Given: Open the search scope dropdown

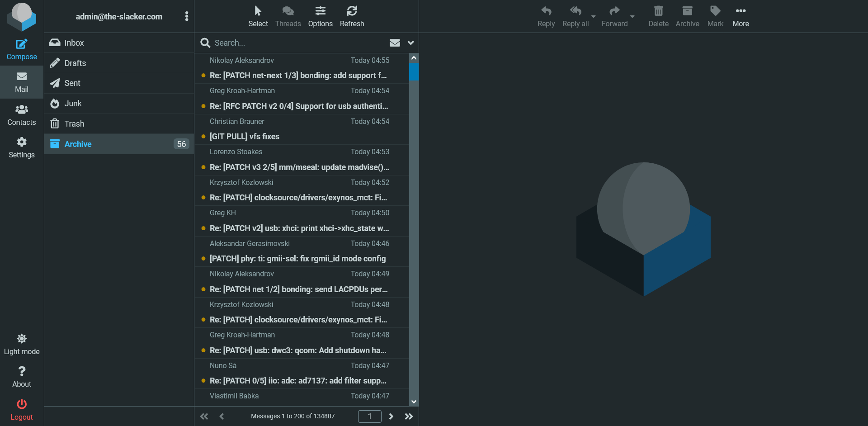Looking at the screenshot, I should 410,43.
